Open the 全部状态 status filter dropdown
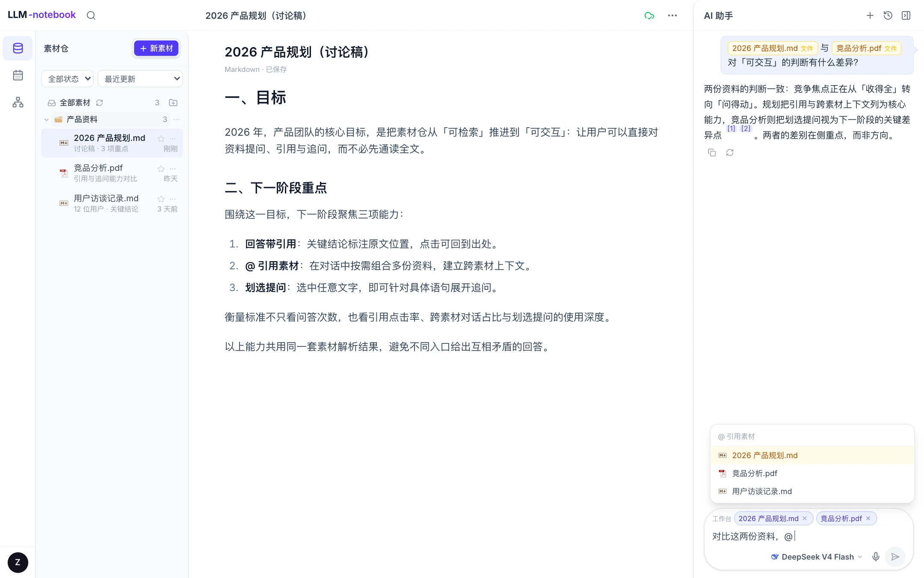This screenshot has height=578, width=924. (67, 79)
